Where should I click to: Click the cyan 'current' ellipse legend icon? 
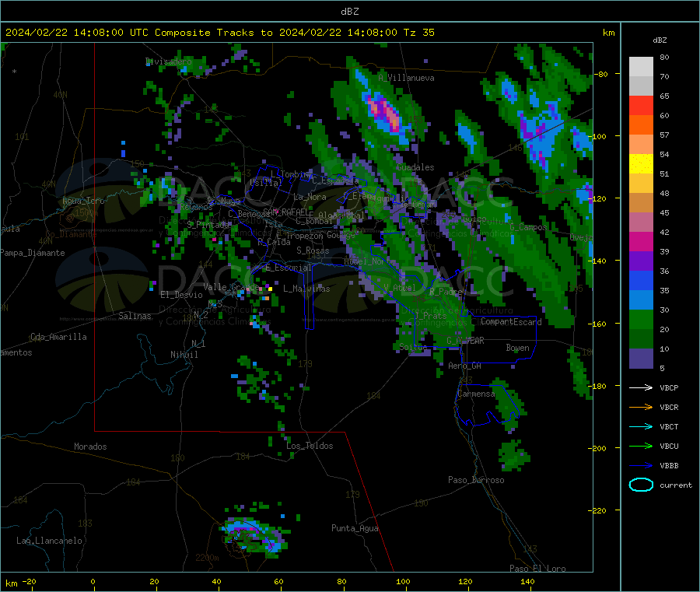tap(641, 485)
